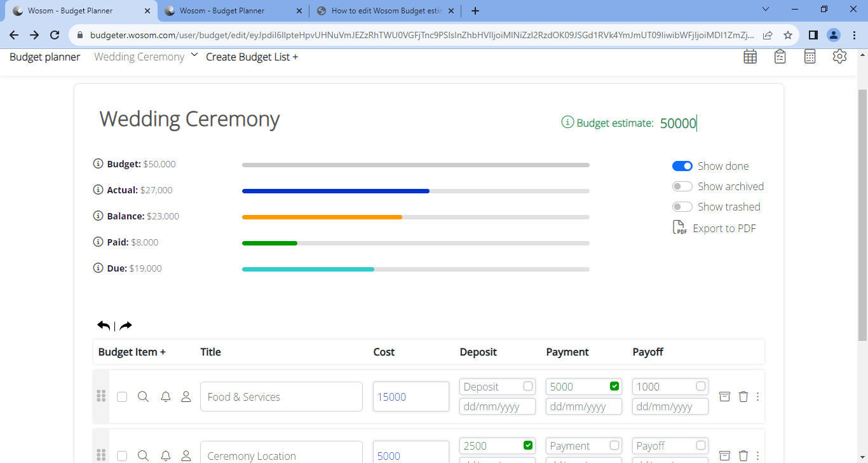This screenshot has height=463, width=868.
Task: Open the three-dot menu on Food & Services row
Action: coord(757,396)
